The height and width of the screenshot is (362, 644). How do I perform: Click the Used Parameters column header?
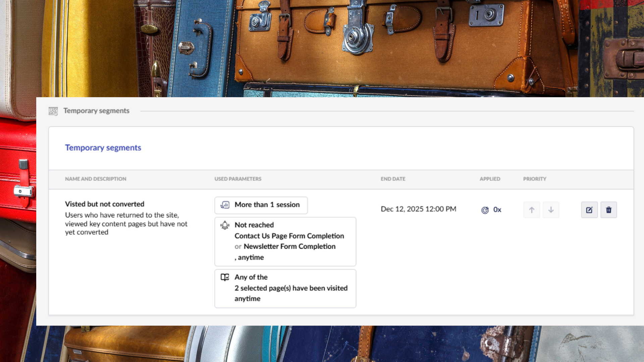238,179
